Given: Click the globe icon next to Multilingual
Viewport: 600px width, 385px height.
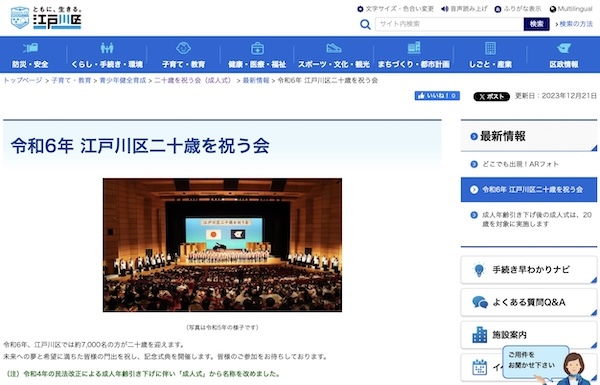Looking at the screenshot, I should tap(553, 9).
